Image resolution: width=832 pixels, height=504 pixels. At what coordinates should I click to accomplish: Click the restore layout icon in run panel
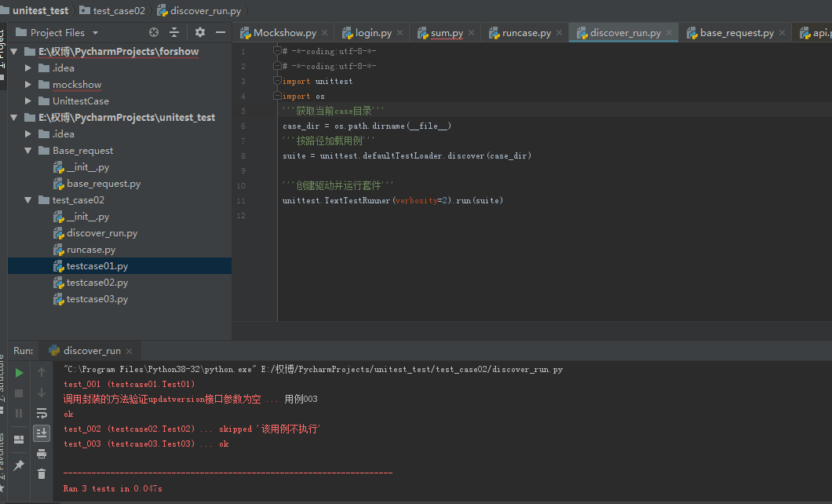coord(19,440)
